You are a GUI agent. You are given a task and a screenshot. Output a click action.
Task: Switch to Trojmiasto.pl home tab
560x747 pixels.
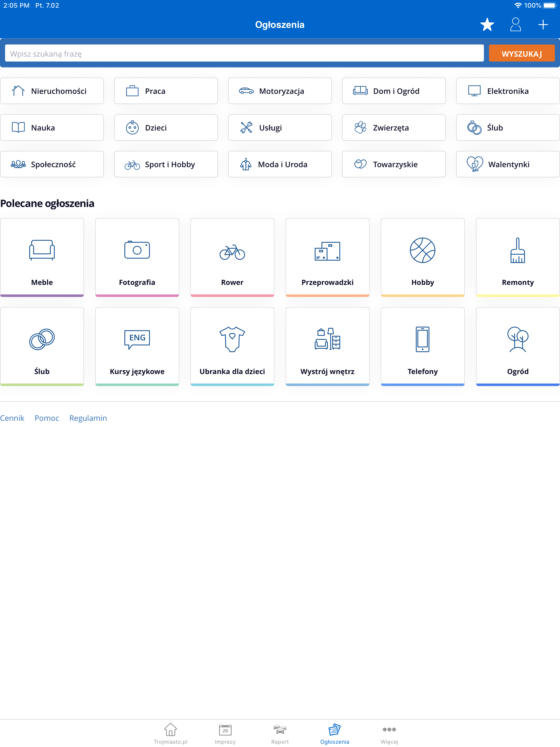click(171, 734)
